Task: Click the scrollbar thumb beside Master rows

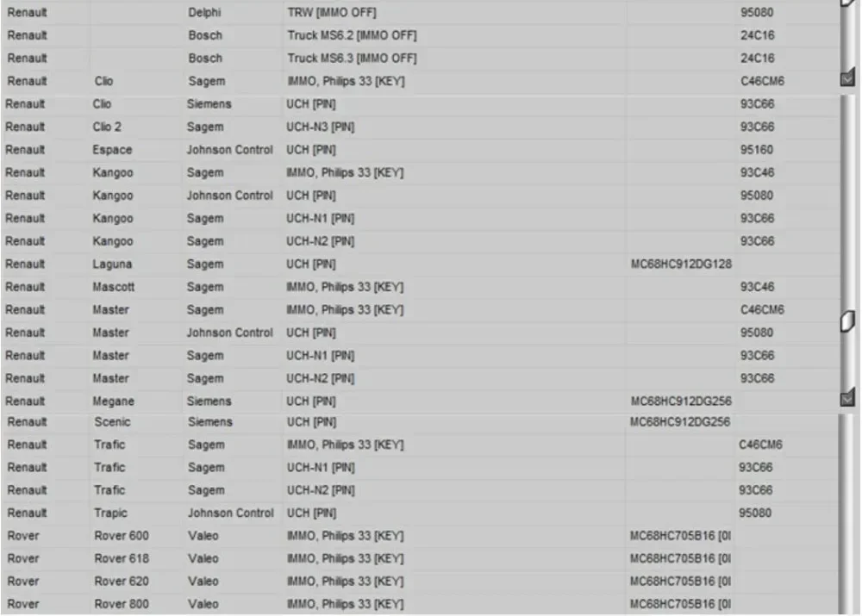Action: pyautogui.click(x=847, y=321)
